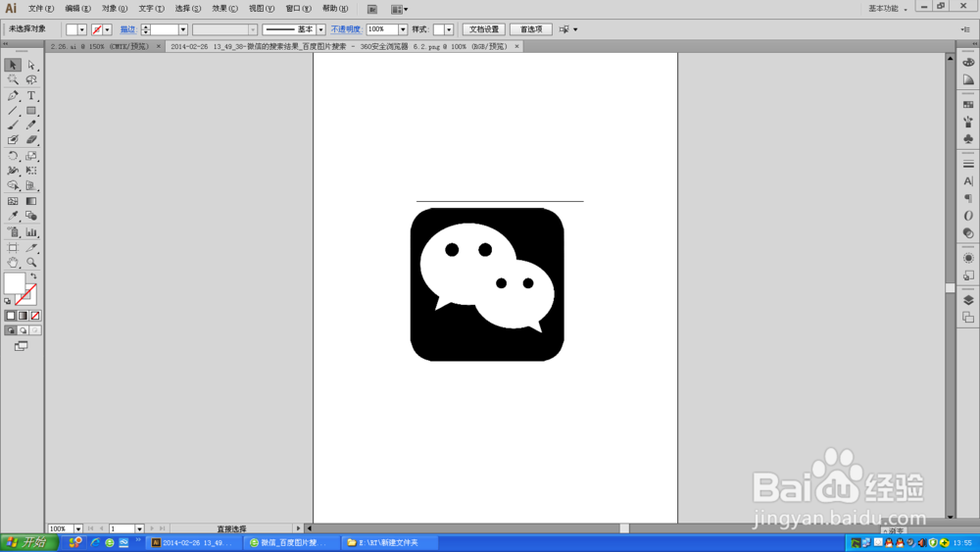Select the Blend tool
This screenshot has width=980, height=552.
(x=31, y=216)
